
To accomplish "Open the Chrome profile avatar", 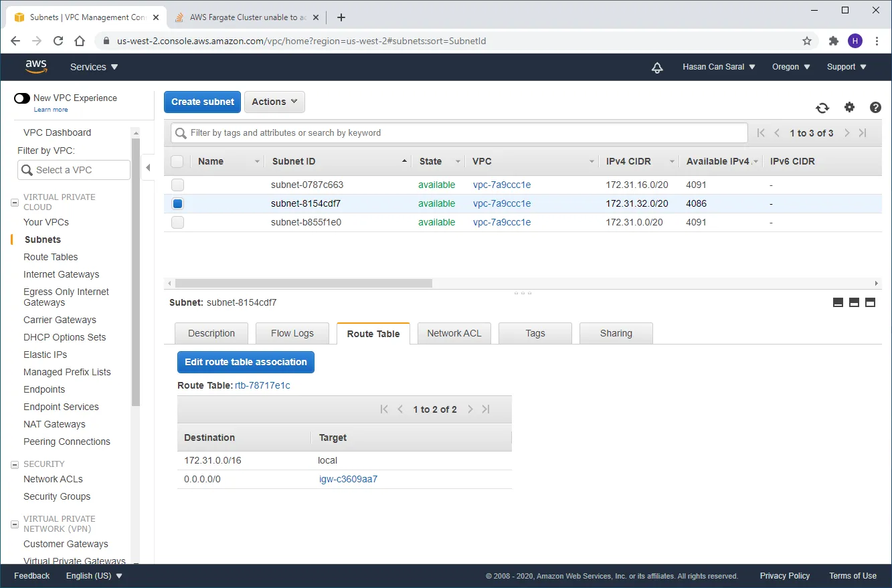I will tap(855, 41).
